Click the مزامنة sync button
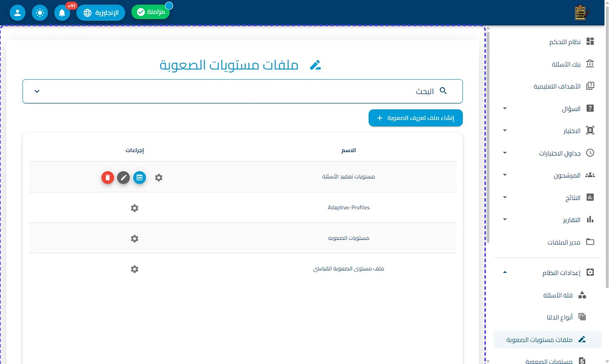This screenshot has height=364, width=610. click(151, 12)
